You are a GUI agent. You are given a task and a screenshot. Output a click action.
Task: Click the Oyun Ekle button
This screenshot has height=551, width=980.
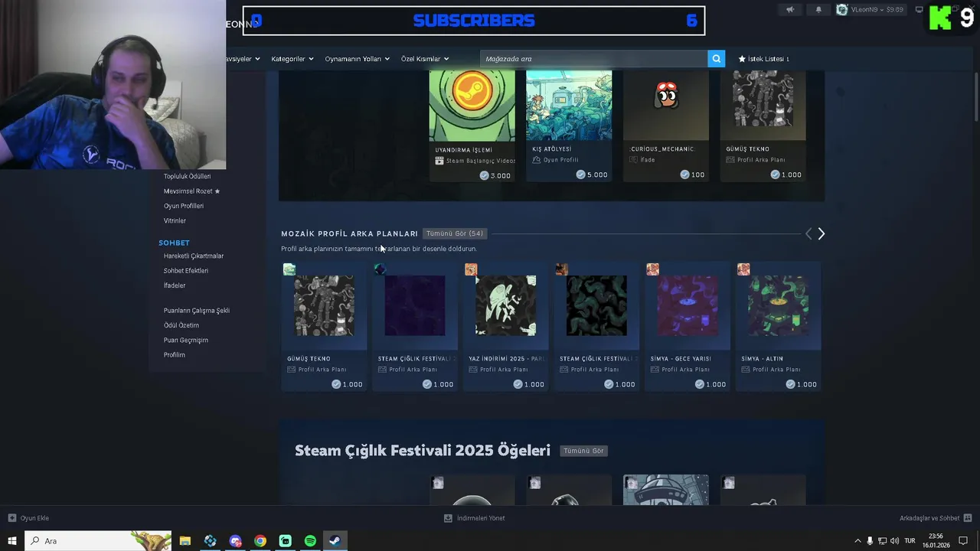click(28, 518)
